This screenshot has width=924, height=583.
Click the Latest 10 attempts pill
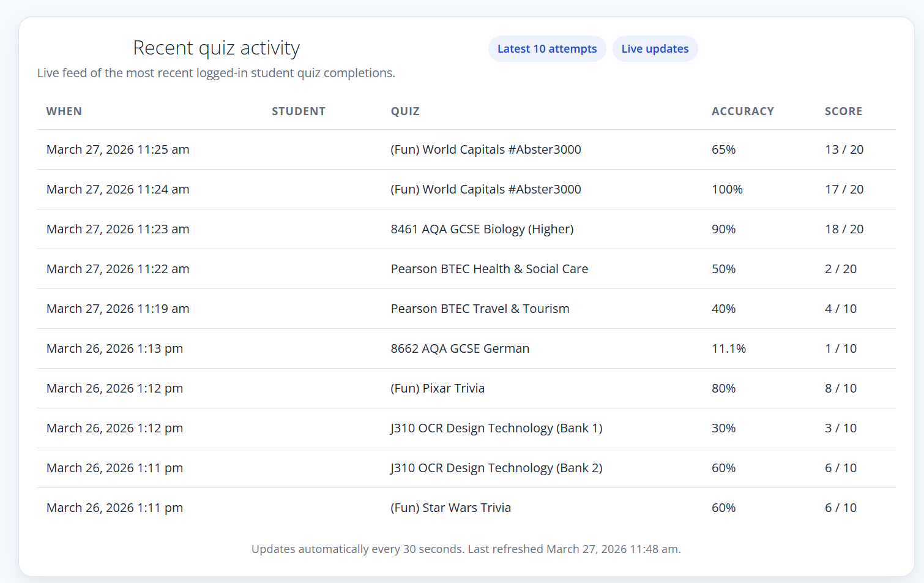click(546, 49)
